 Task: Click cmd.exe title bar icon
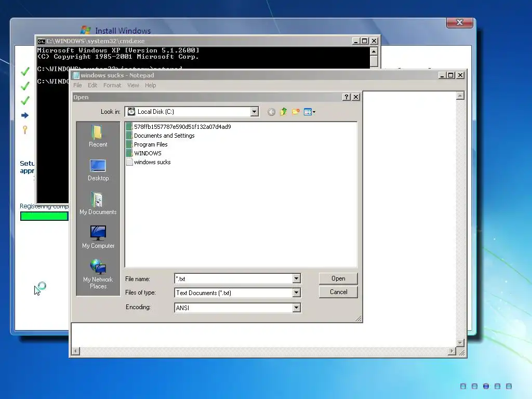coord(42,42)
